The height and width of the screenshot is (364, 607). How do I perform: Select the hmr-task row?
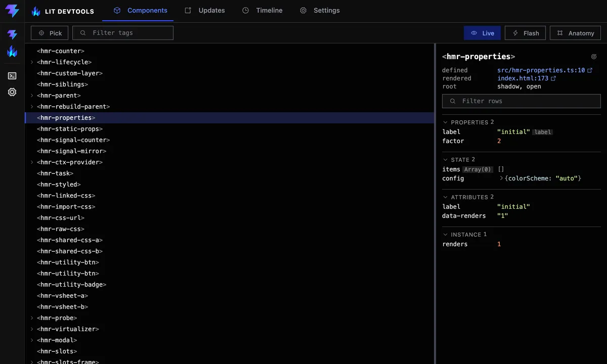(230, 173)
